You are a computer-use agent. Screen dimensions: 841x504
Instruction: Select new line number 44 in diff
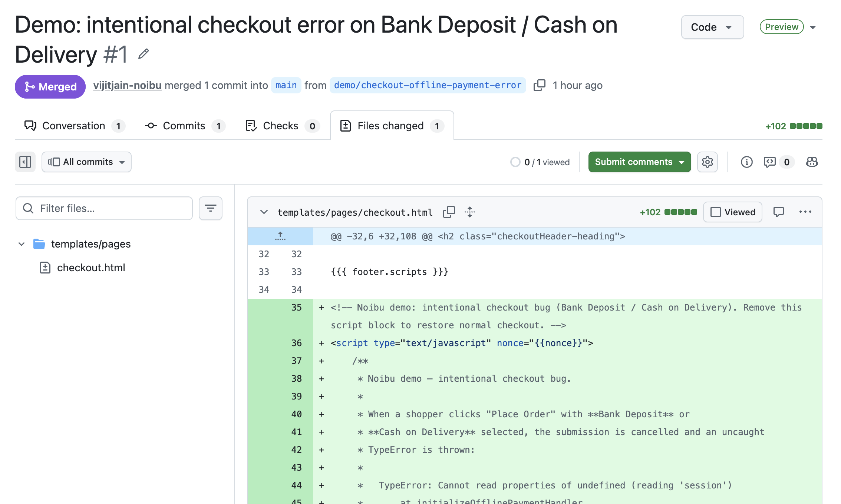[x=296, y=485]
